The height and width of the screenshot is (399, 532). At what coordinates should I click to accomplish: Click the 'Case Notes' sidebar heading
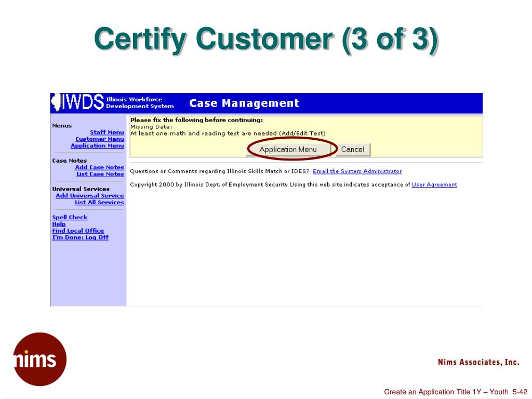[x=70, y=161]
